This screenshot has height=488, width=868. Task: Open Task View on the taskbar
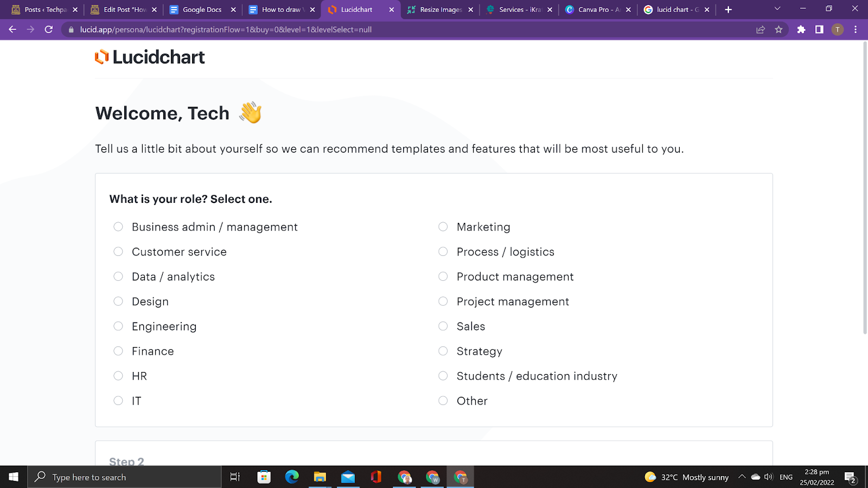pos(235,477)
